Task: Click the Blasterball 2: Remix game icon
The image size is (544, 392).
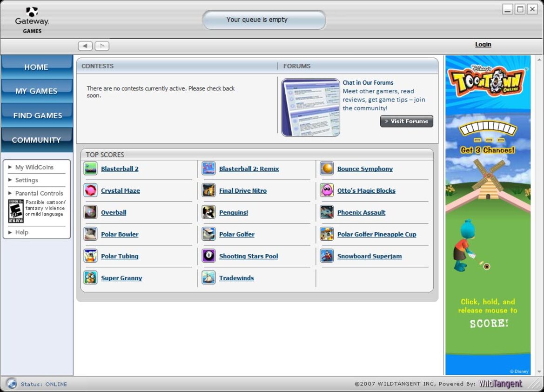Action: (208, 169)
